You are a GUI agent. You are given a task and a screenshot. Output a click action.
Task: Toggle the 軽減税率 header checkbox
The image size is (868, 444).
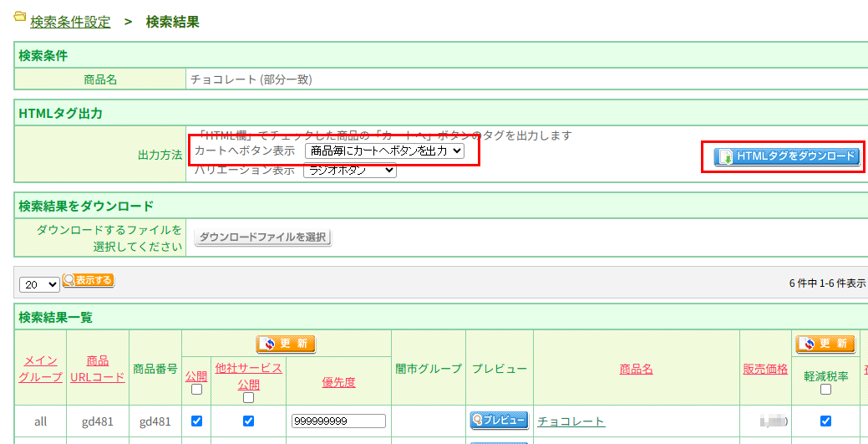click(825, 390)
